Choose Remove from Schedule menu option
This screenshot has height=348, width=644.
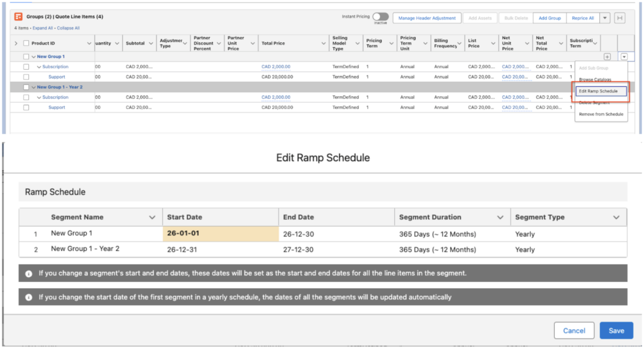[x=601, y=115]
